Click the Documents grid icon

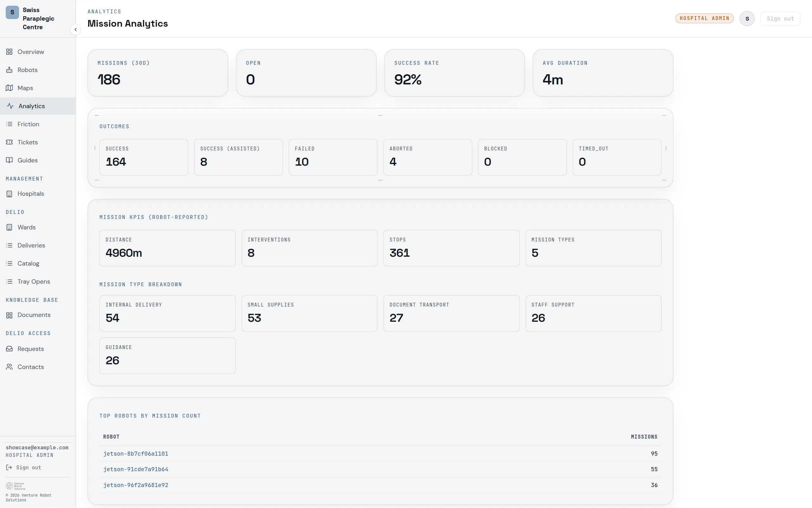[x=10, y=315]
